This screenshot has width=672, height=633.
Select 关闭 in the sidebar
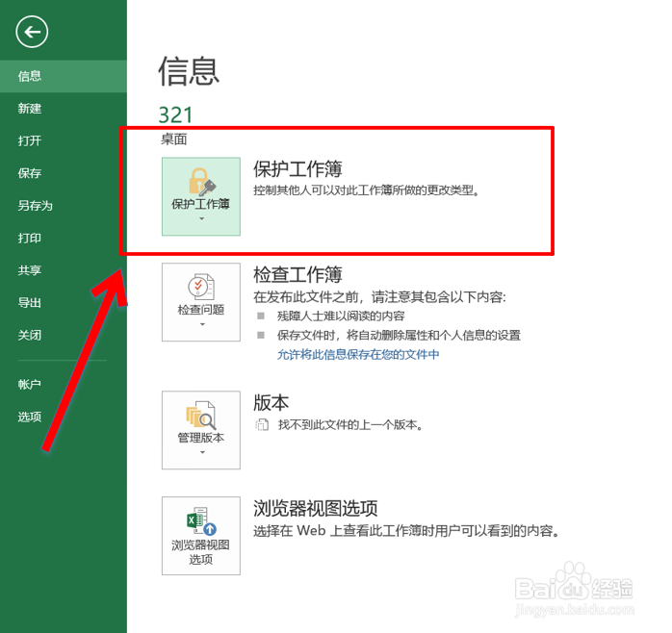point(64,335)
